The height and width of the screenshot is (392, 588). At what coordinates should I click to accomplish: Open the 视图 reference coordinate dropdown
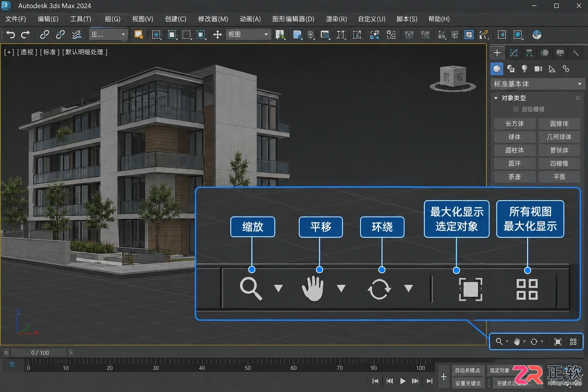[249, 35]
